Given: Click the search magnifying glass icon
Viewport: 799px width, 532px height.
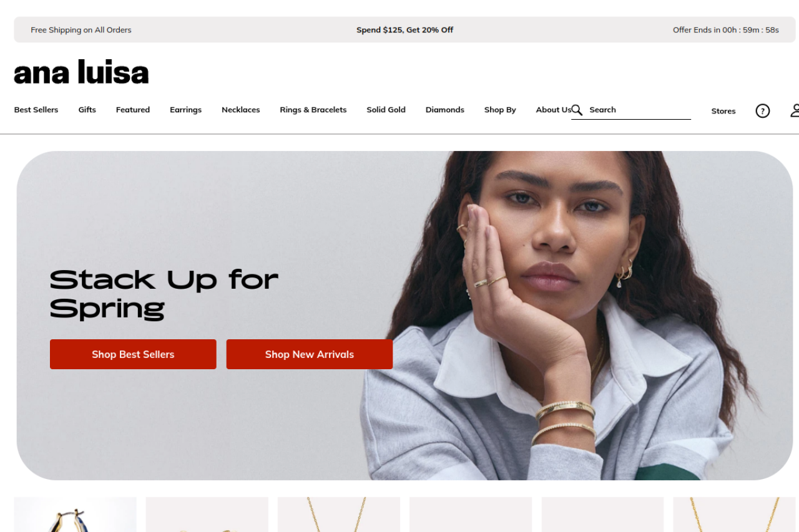Looking at the screenshot, I should [577, 110].
